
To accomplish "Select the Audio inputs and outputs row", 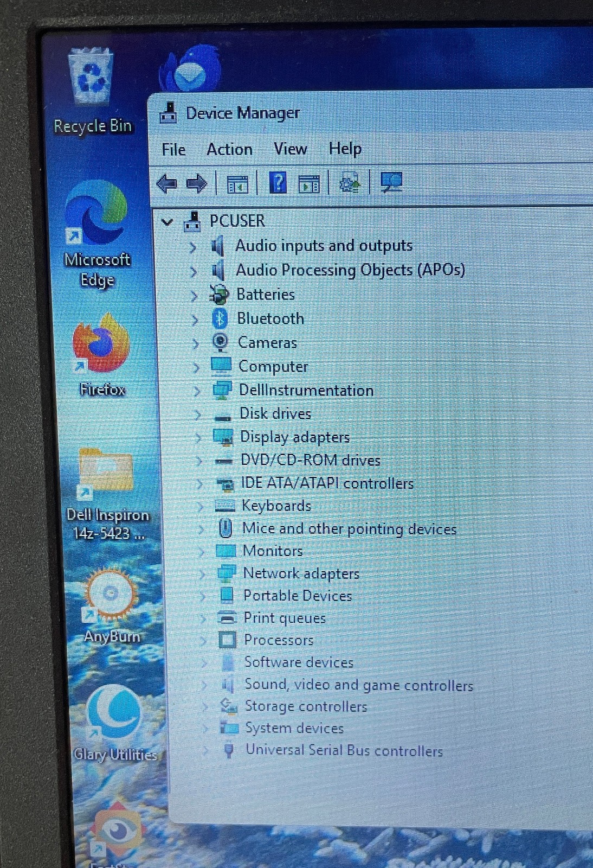I will (312, 246).
